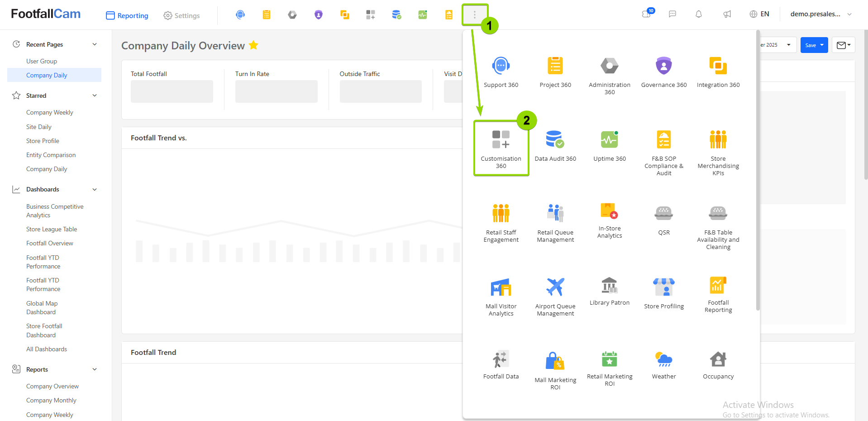Launch In-Store Analytics app

pos(610,220)
